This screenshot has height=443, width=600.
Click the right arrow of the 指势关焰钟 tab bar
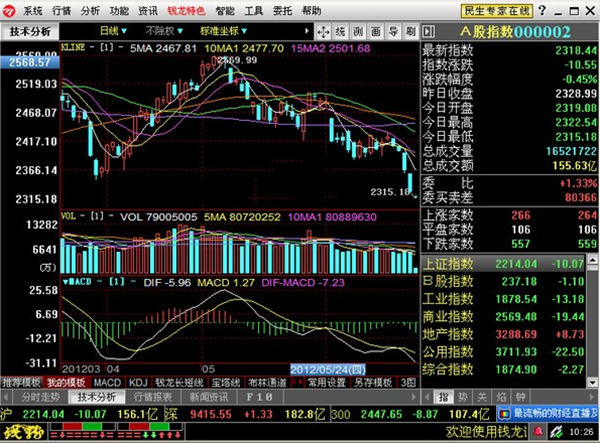[594, 397]
